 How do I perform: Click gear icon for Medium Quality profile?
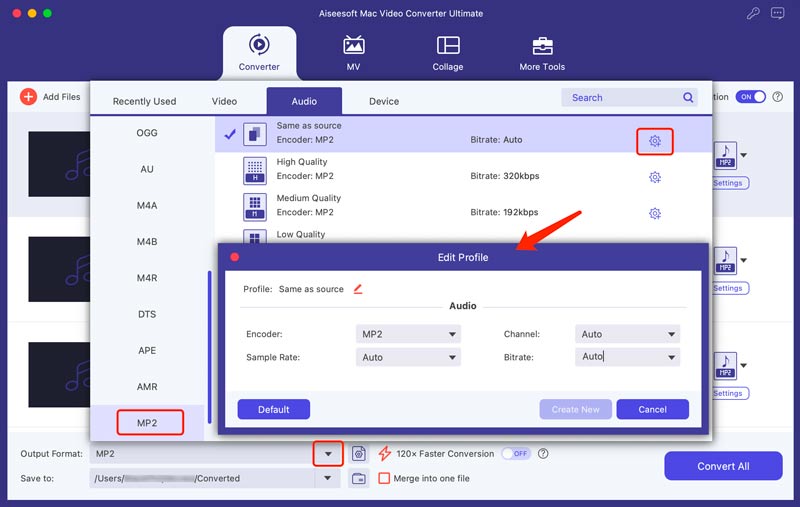[x=655, y=213]
